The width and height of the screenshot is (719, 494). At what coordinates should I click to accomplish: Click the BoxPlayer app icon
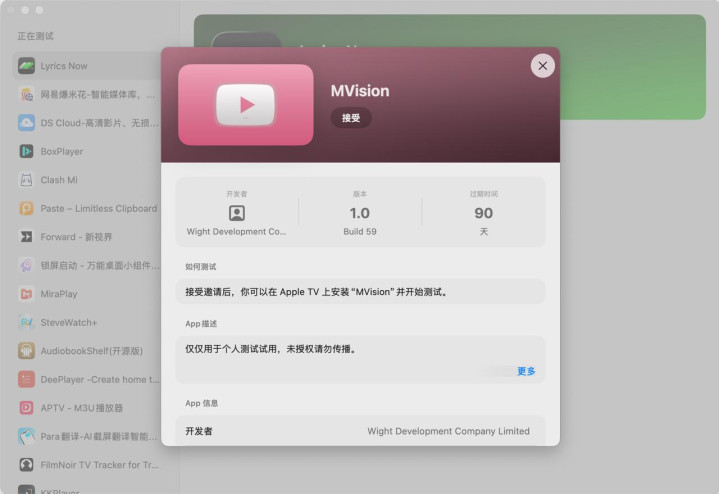[26, 151]
